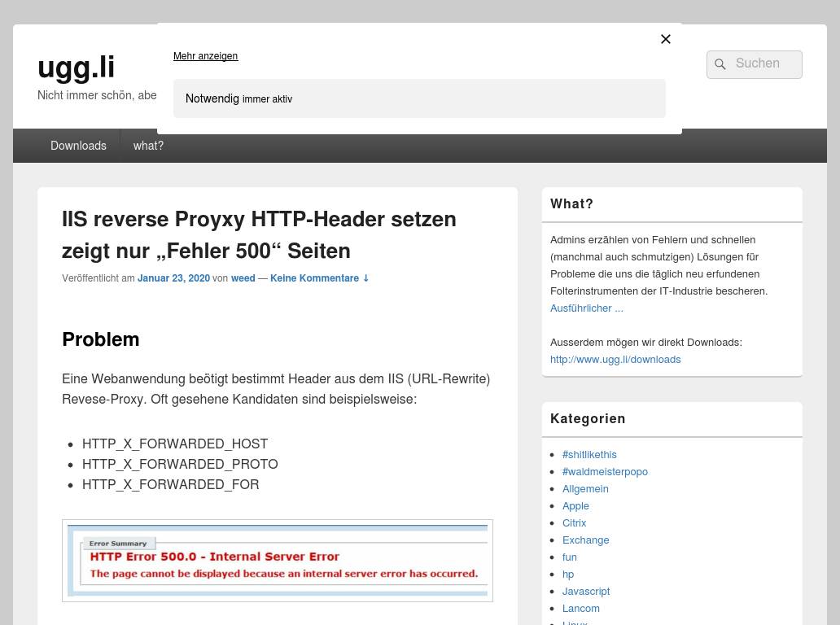Focus the Suchen search field
The height and width of the screenshot is (625, 840).
[x=765, y=64]
